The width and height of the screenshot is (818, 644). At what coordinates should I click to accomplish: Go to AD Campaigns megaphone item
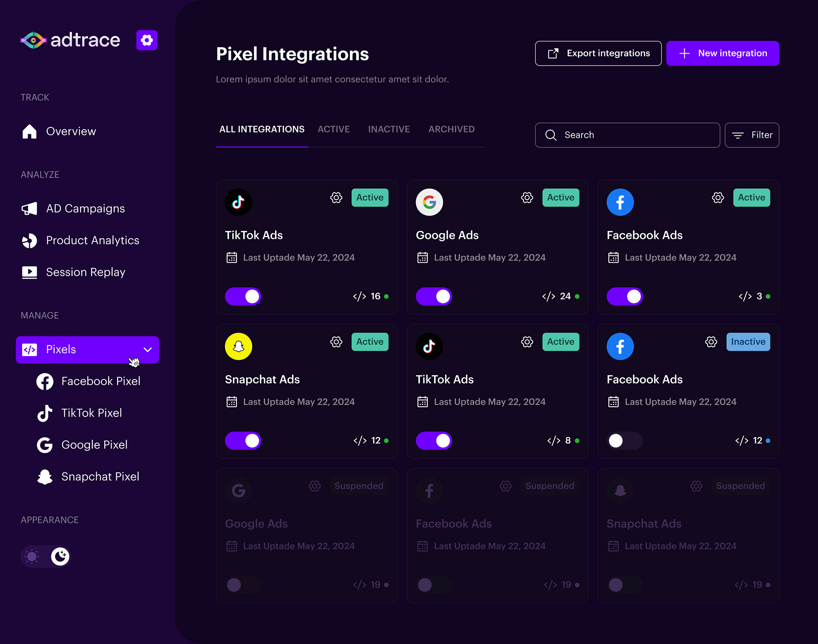coord(85,209)
